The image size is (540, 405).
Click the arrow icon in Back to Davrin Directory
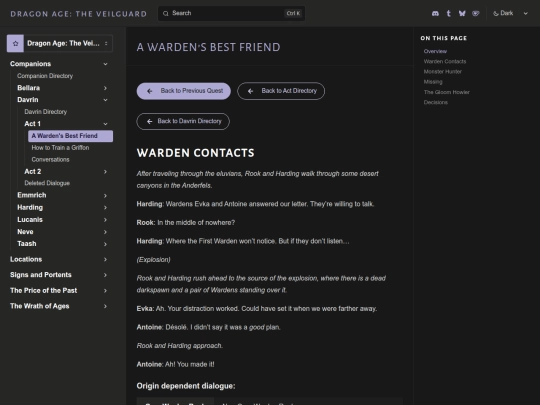[x=149, y=121]
